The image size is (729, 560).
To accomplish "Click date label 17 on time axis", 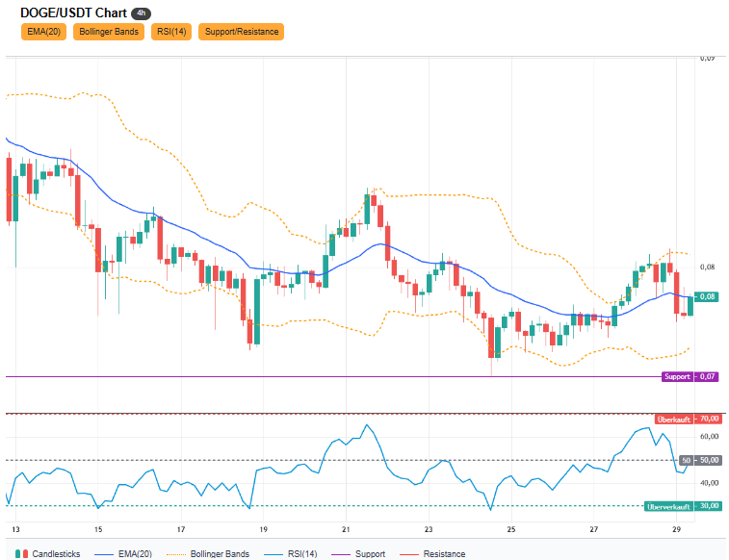I will [x=181, y=529].
